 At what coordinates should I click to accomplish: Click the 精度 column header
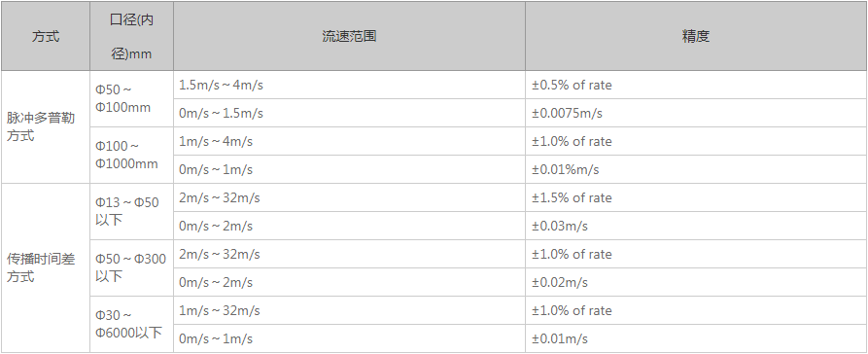coord(696,36)
